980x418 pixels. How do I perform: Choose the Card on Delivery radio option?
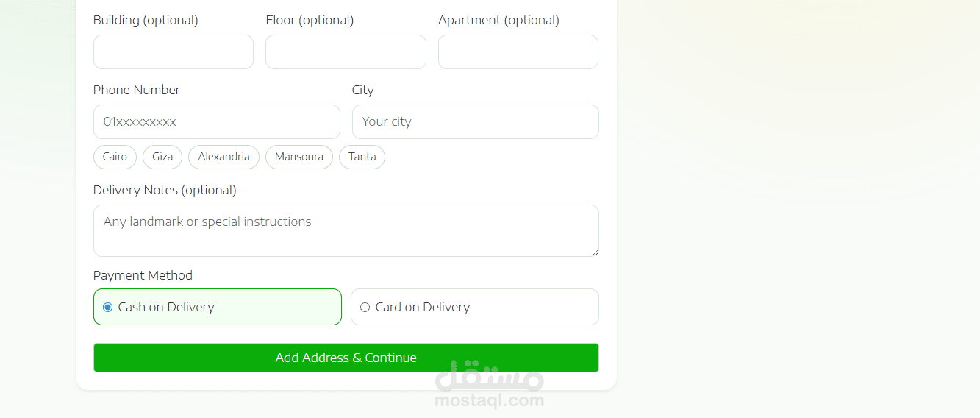click(x=365, y=307)
